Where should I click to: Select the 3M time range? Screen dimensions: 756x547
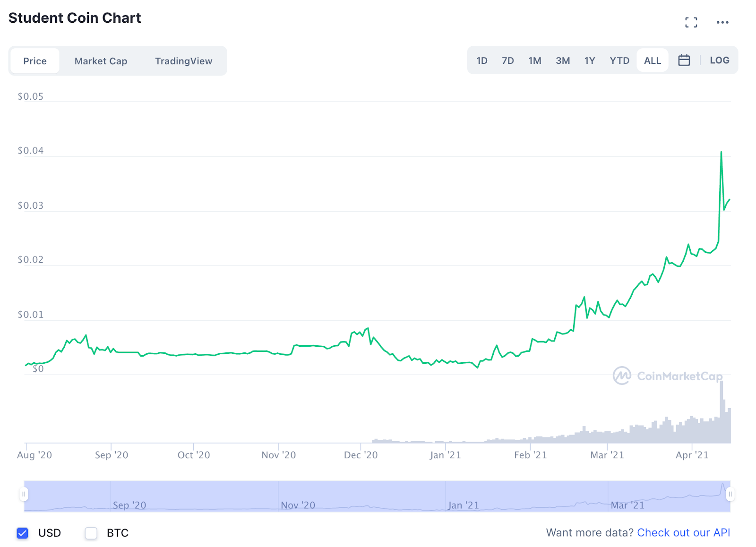point(563,60)
